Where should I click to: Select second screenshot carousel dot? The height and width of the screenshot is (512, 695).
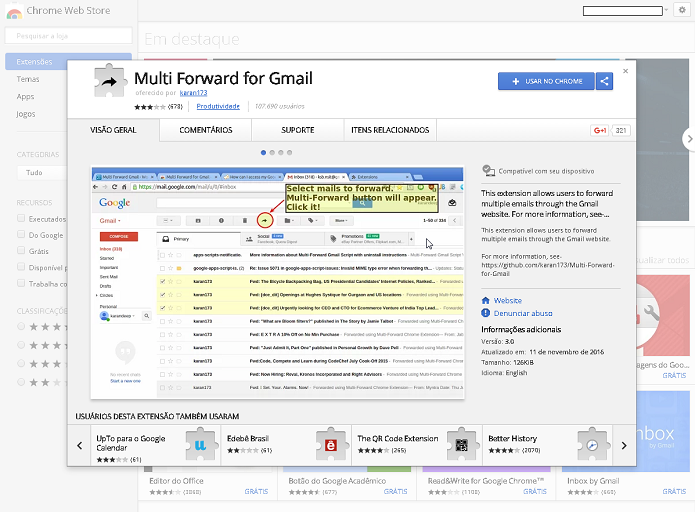click(272, 152)
